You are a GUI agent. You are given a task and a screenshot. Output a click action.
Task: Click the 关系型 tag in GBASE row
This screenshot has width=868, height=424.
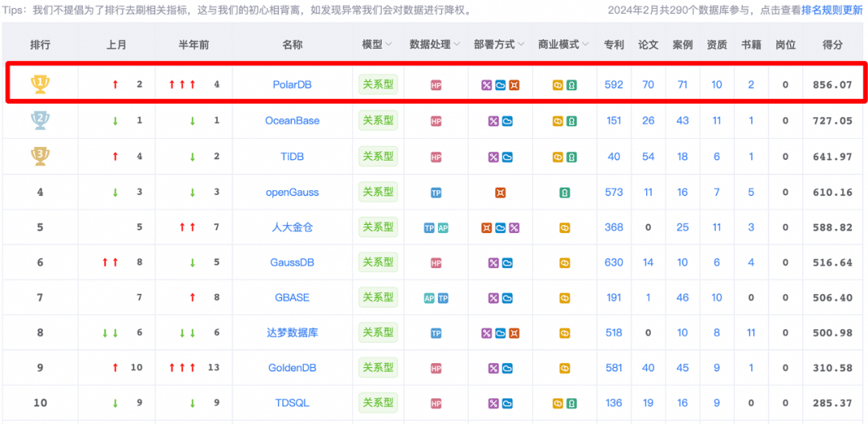click(378, 297)
